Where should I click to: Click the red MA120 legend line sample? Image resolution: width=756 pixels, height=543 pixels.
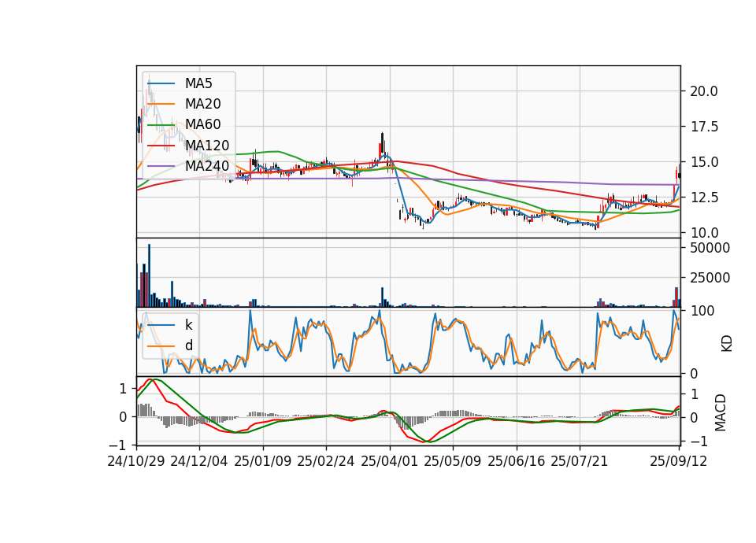[x=161, y=146]
